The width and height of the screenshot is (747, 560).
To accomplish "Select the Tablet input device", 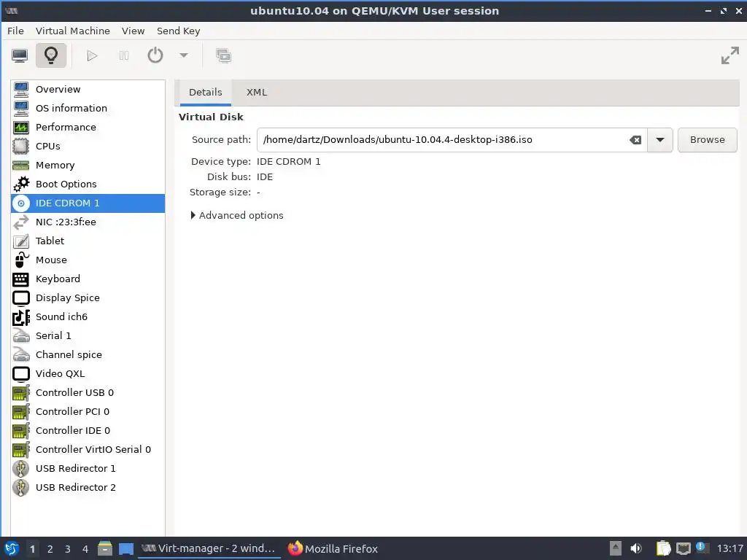I will click(88, 241).
